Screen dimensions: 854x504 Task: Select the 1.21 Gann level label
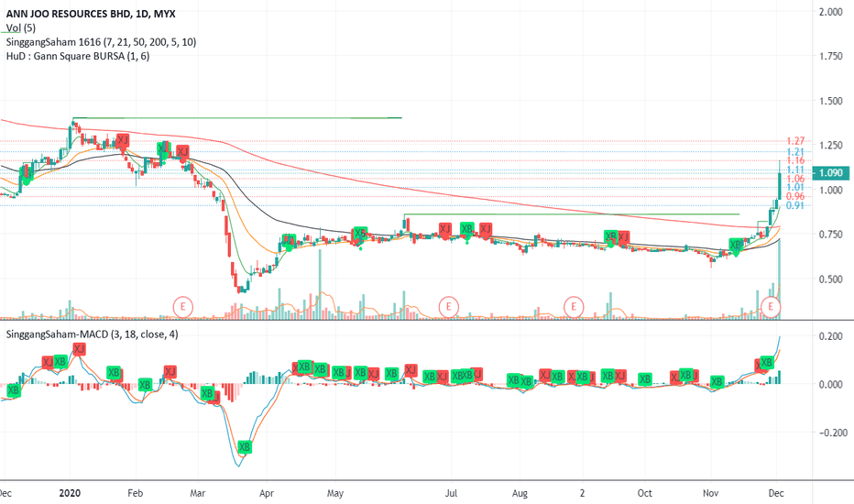(x=795, y=152)
